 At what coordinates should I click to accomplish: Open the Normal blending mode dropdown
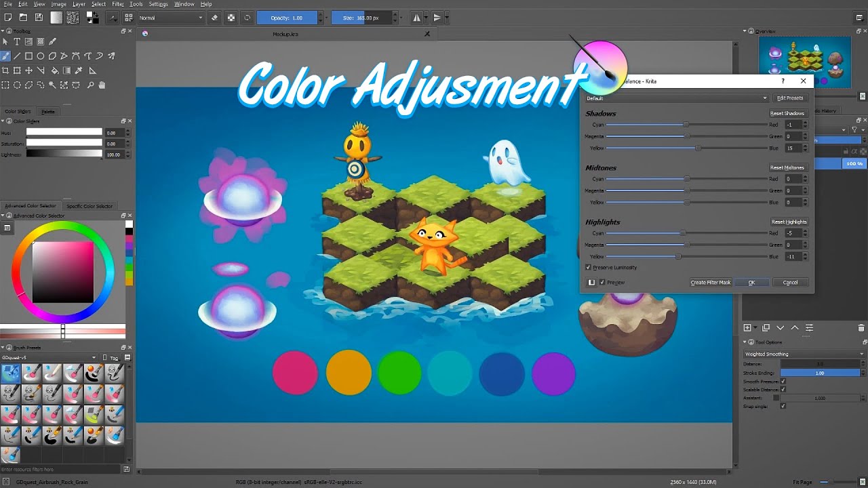coord(170,18)
